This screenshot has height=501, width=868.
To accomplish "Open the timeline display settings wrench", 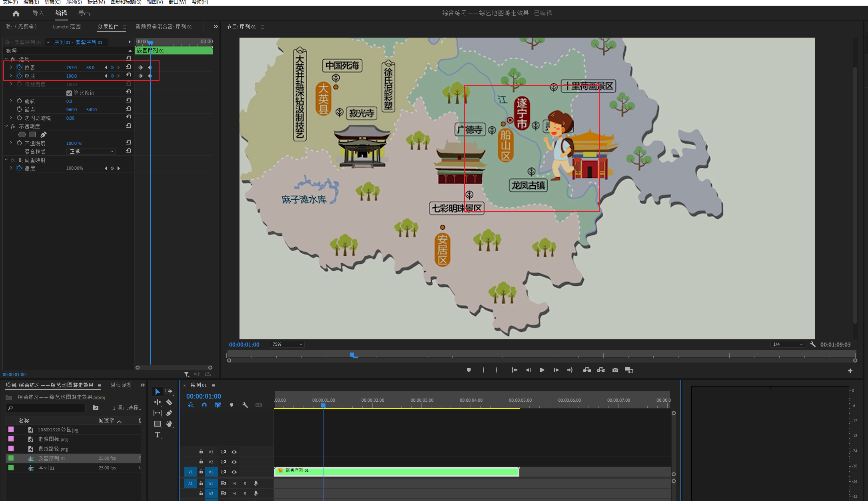I will (245, 405).
